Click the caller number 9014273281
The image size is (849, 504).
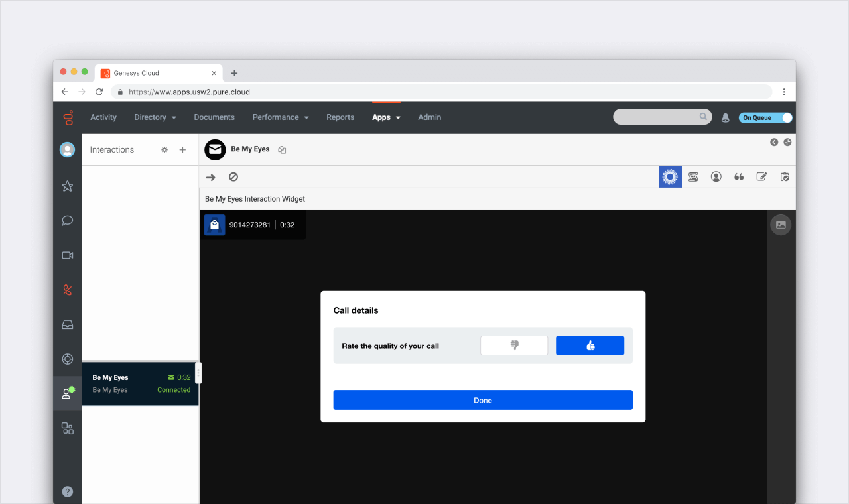pyautogui.click(x=250, y=225)
